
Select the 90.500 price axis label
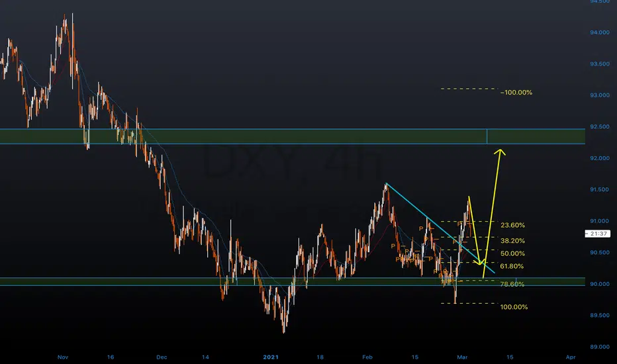600,253
